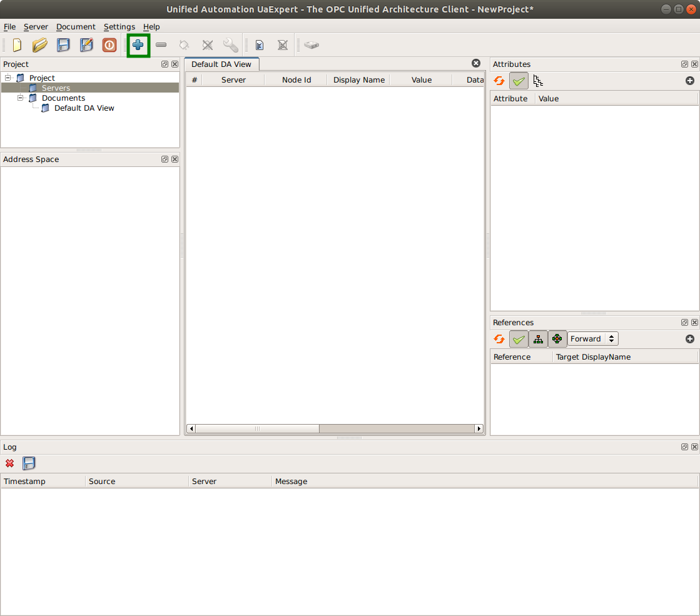Viewport: 700px width, 616px height.
Task: Close the References panel
Action: coord(694,322)
